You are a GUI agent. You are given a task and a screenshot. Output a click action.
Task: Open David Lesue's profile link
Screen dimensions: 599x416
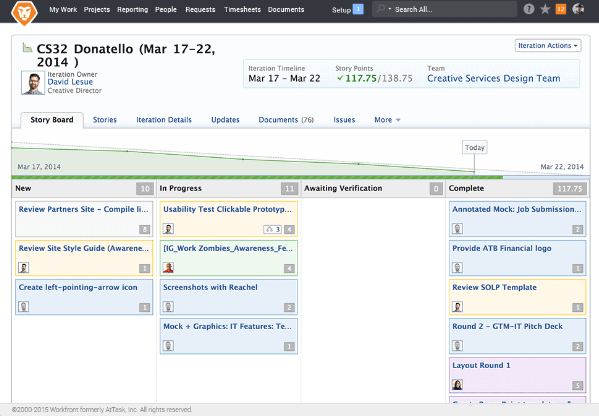click(x=70, y=82)
